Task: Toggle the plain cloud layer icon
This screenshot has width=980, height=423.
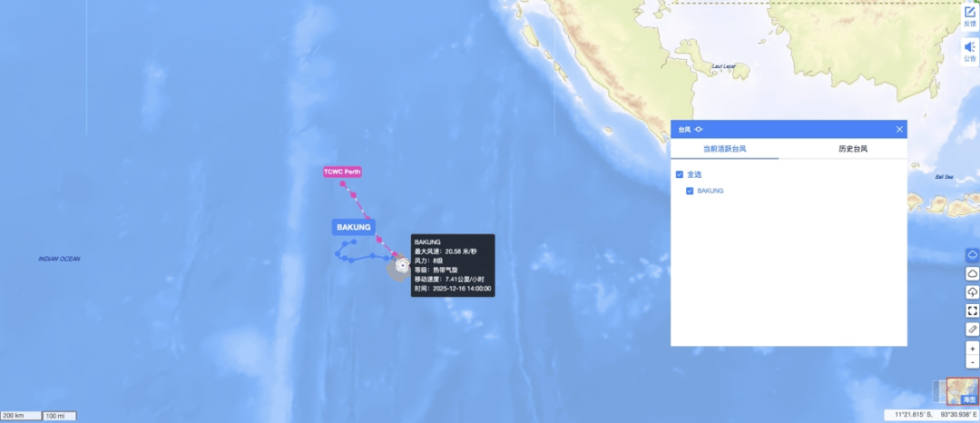Action: [x=972, y=273]
